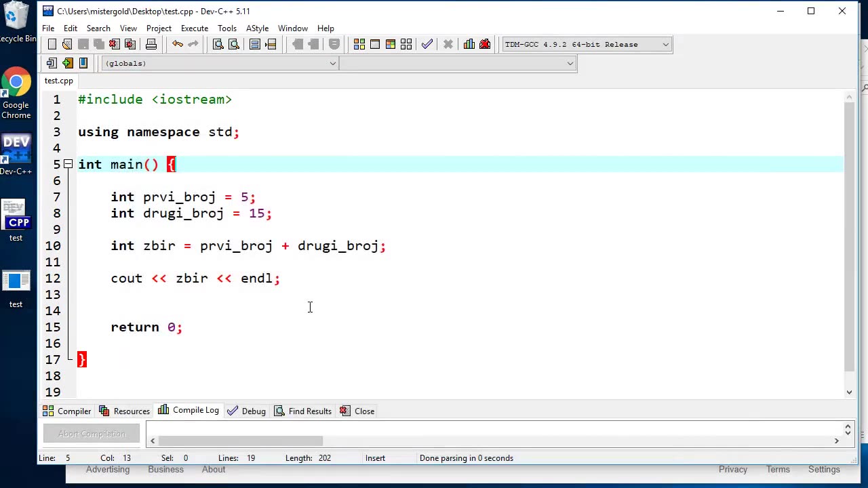Click the compile log scroll-right arrow

(836, 441)
